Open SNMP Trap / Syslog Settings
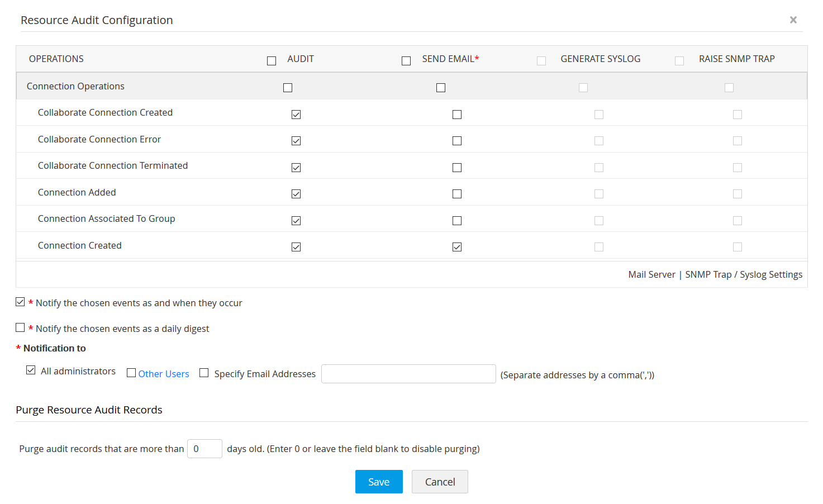Image resolution: width=823 pixels, height=504 pixels. pos(744,274)
